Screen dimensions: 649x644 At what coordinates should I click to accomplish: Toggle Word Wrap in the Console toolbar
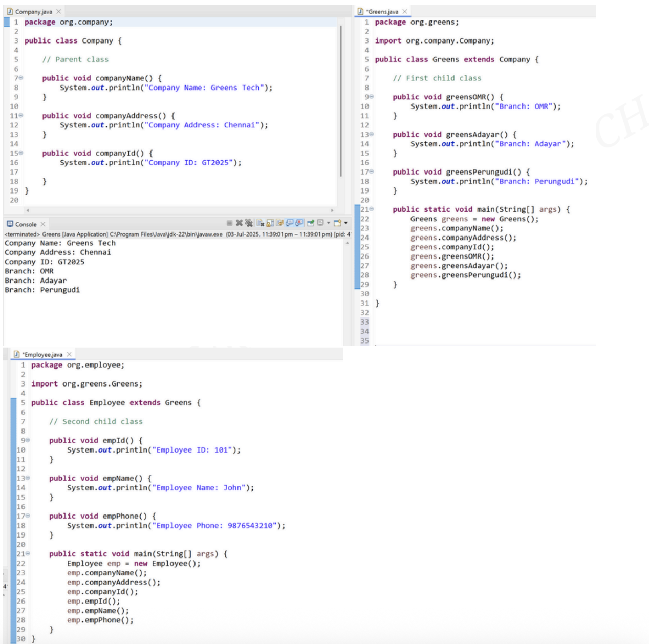279,223
